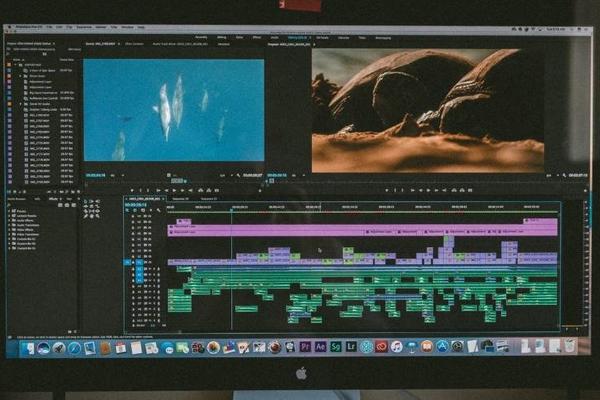The image size is (600, 400).
Task: Click Lift button in Program monitor
Action: pos(454,190)
